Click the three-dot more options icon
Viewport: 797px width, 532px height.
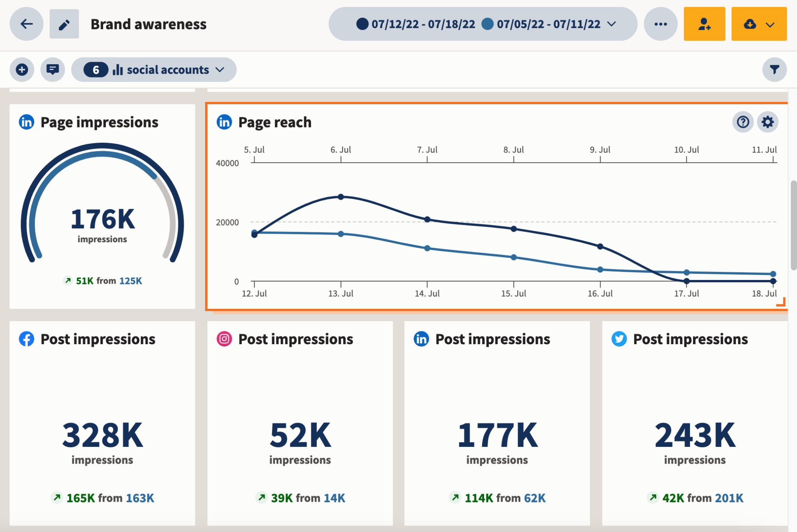click(659, 24)
